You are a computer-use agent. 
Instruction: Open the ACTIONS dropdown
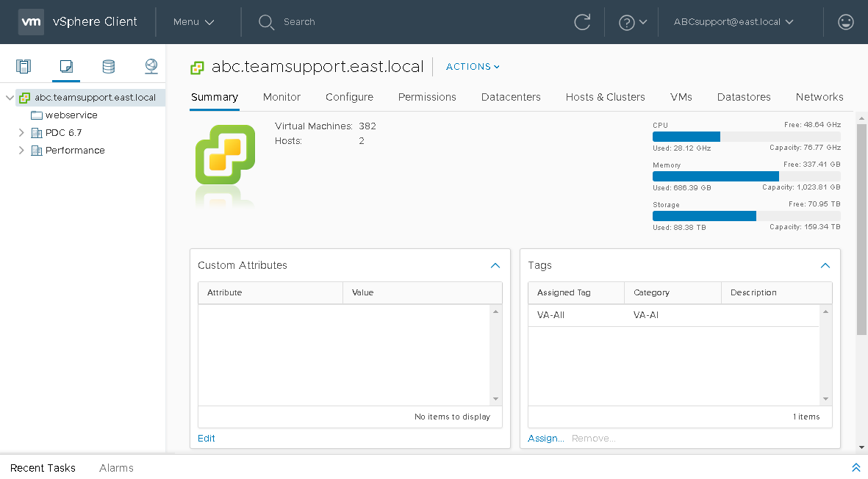(472, 66)
